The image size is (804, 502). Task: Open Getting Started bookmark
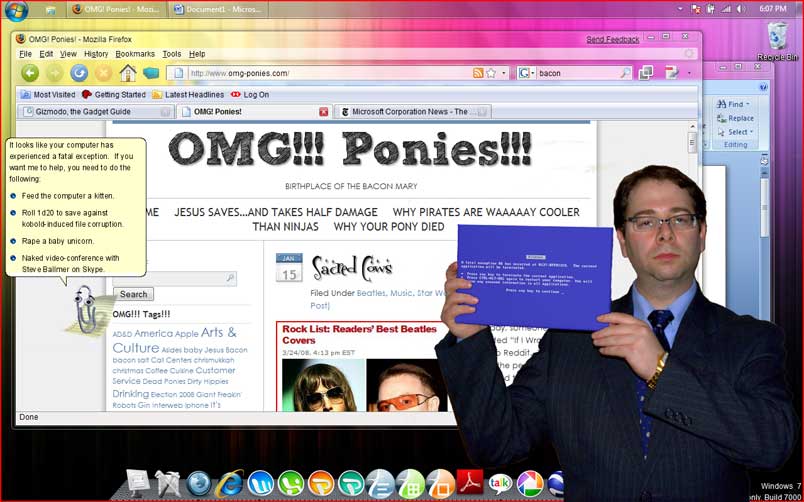(114, 95)
